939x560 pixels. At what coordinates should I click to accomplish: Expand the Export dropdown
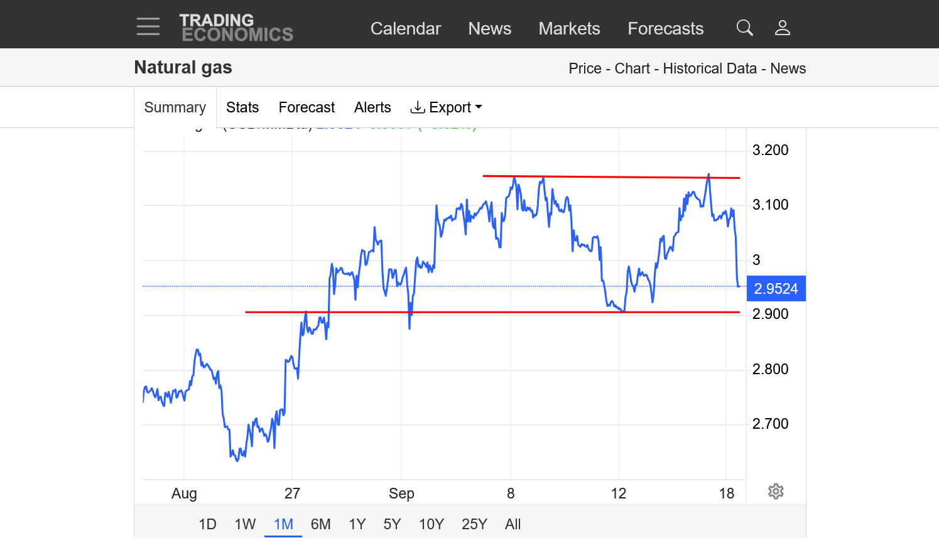(x=446, y=107)
